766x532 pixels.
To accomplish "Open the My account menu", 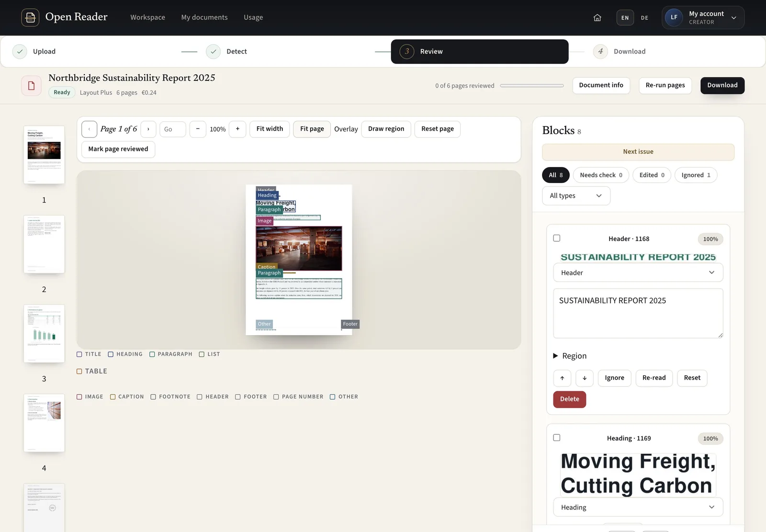I will click(x=703, y=18).
